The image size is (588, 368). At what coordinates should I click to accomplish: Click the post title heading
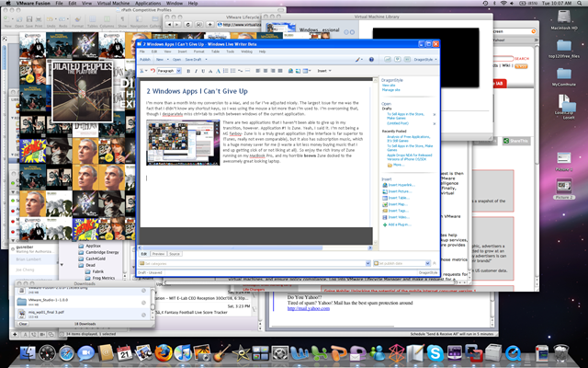pyautogui.click(x=197, y=91)
